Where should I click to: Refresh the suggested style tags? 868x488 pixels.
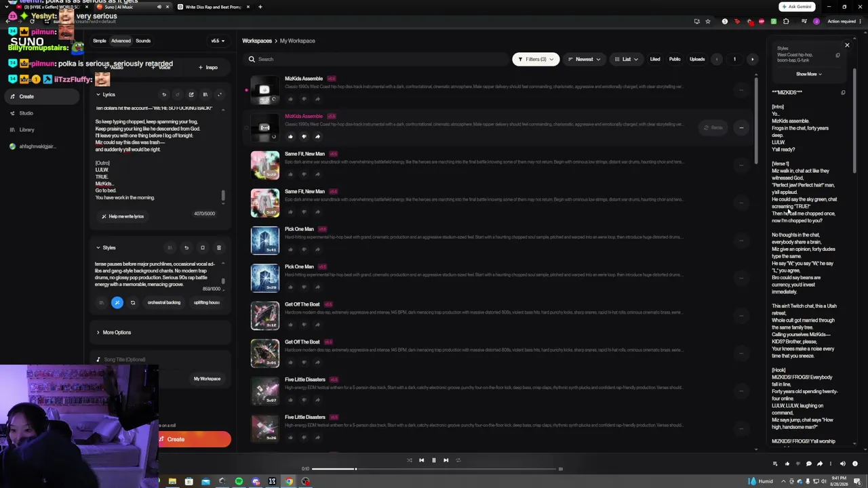pos(133,302)
